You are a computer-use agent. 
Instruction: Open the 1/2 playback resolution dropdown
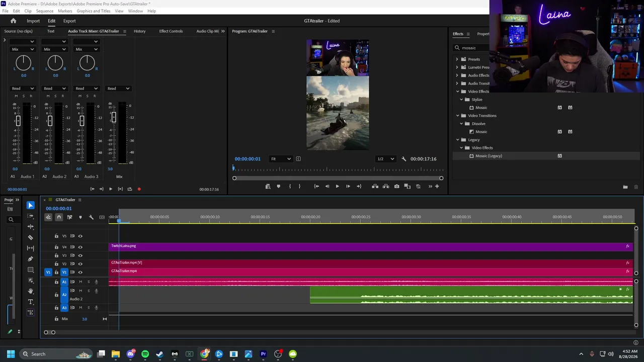[385, 159]
